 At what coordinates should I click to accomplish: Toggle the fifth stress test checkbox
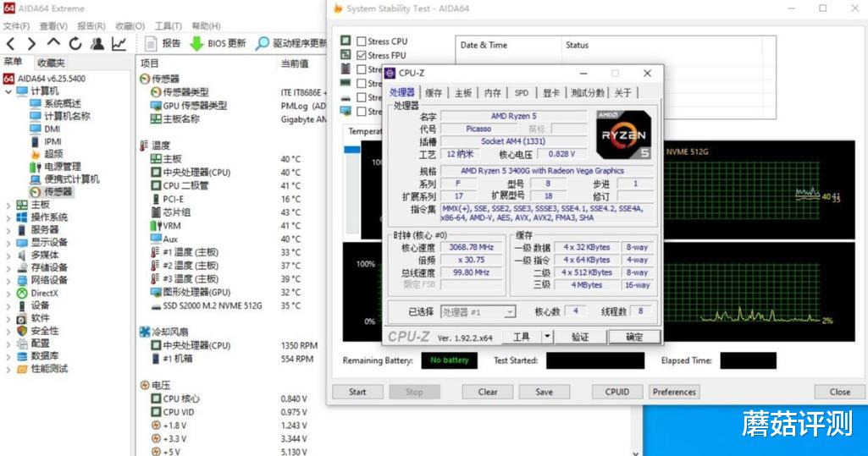(x=362, y=97)
